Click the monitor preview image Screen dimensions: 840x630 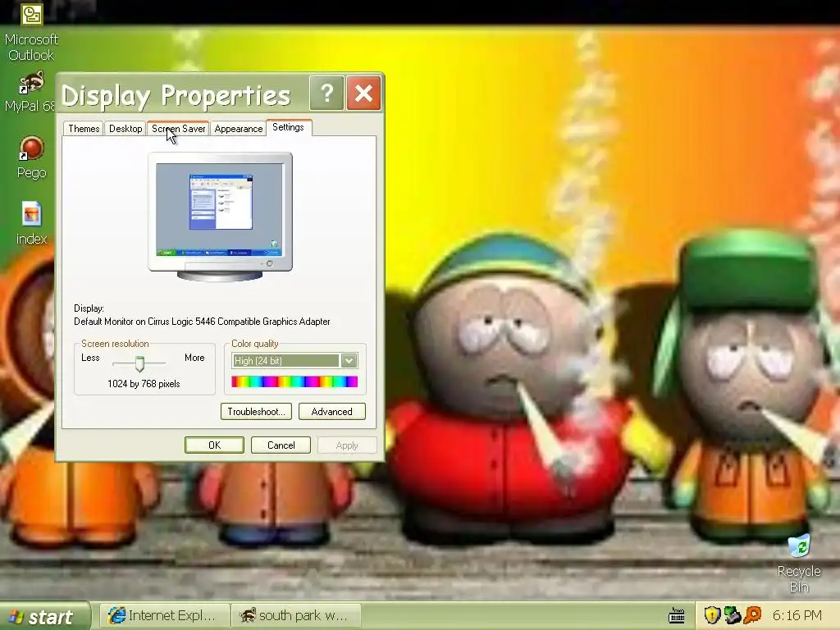pos(220,217)
